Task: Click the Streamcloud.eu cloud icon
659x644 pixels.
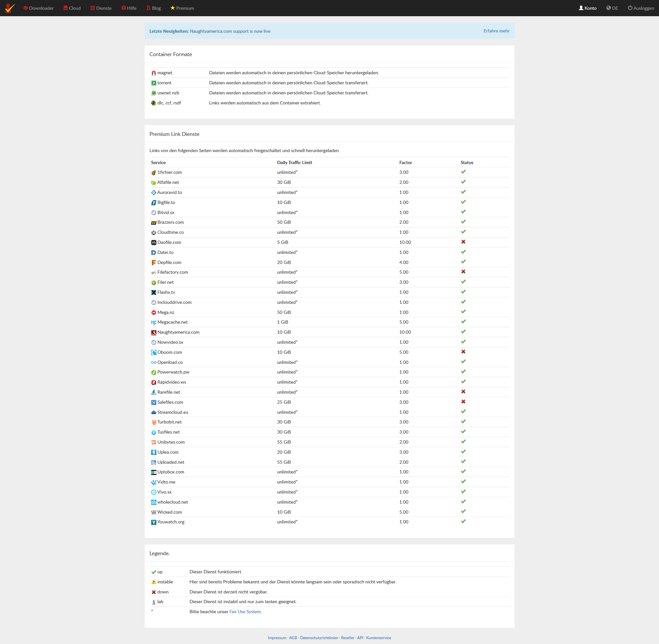Action: [153, 412]
